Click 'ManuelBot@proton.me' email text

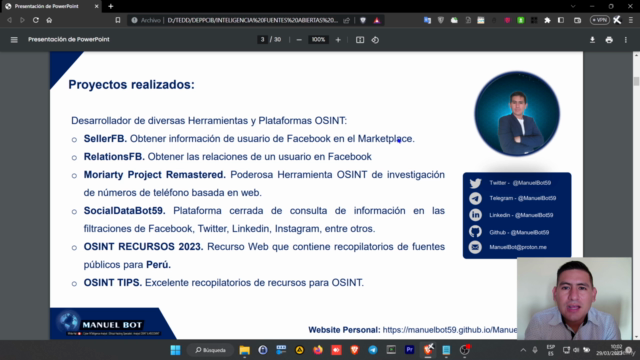[x=518, y=247]
